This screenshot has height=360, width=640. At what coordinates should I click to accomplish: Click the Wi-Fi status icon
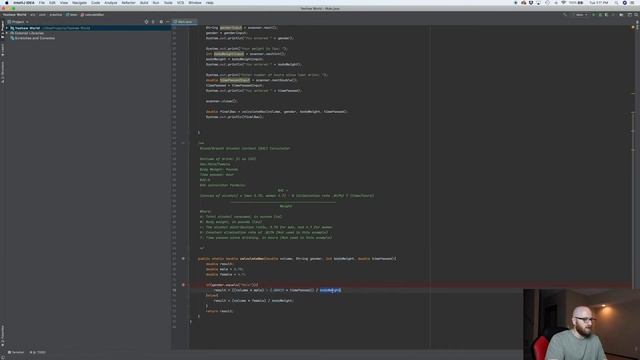pos(563,2)
